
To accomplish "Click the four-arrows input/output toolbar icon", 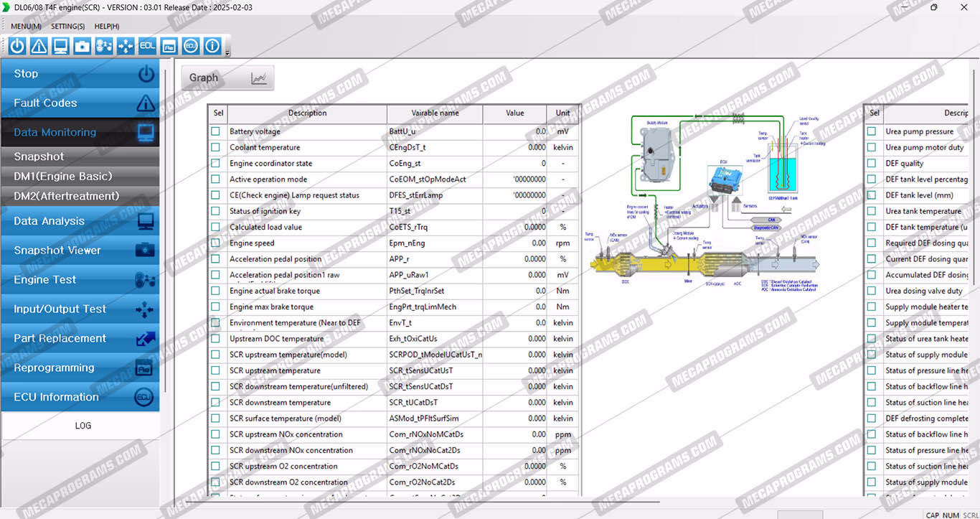I will [126, 46].
